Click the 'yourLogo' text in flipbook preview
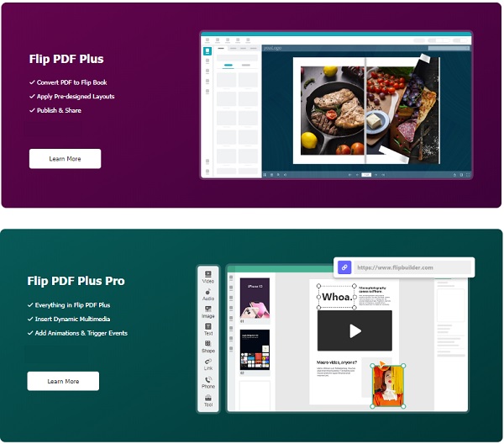The image size is (504, 444). click(x=272, y=48)
